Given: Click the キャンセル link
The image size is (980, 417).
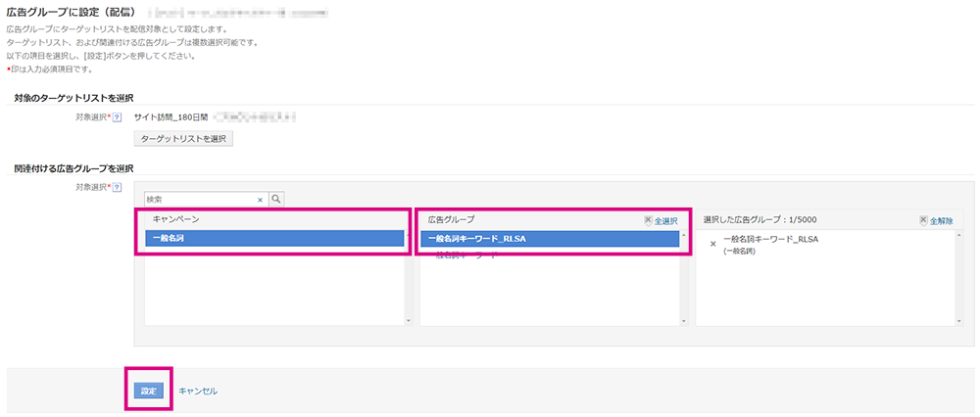Looking at the screenshot, I should point(198,391).
